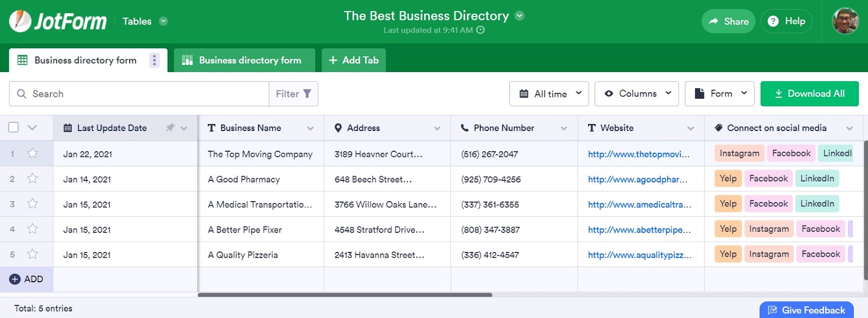Open Connect on social media column menu arrow
868x318 pixels.
pos(850,128)
